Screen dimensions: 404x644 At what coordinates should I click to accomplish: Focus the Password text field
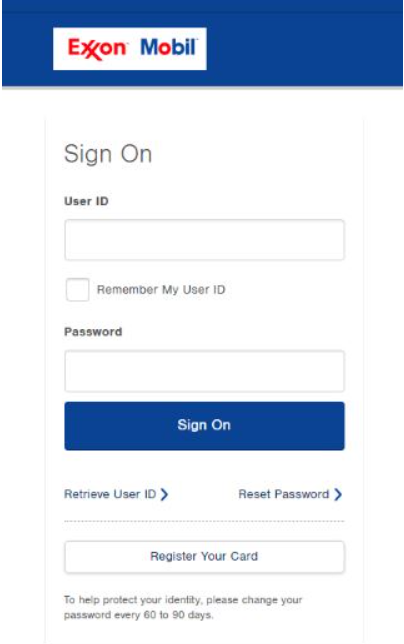(204, 371)
